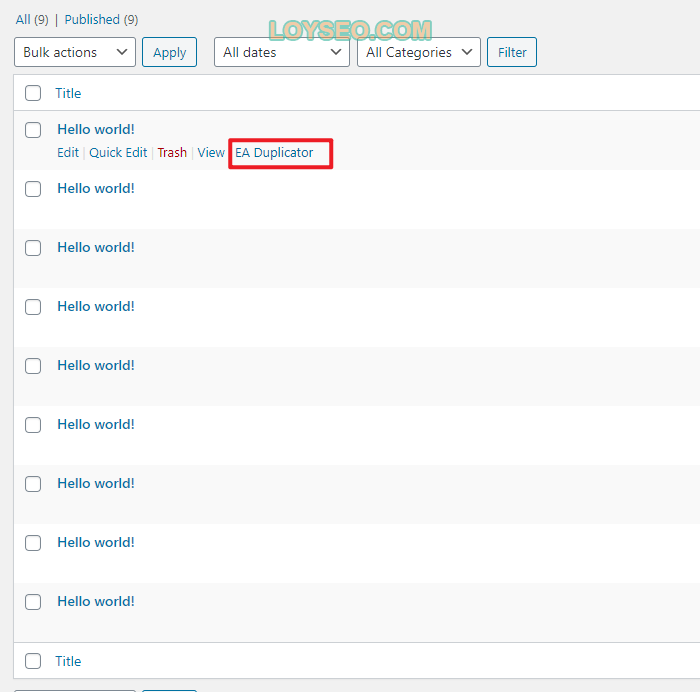
Task: Expand the All dates filter dropdown
Action: (282, 52)
